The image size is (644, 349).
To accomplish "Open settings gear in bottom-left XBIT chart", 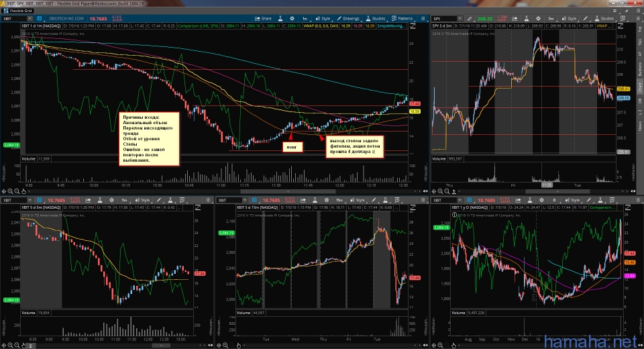I will click(111, 200).
